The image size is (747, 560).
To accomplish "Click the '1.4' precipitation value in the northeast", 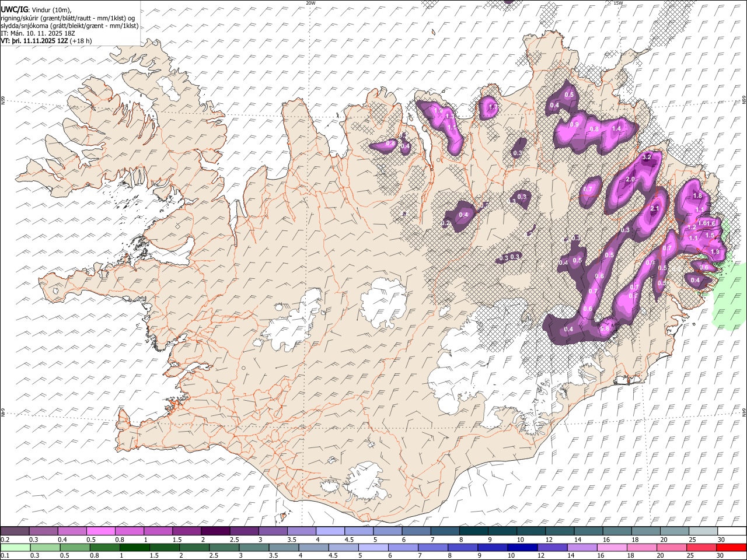I will tap(616, 128).
